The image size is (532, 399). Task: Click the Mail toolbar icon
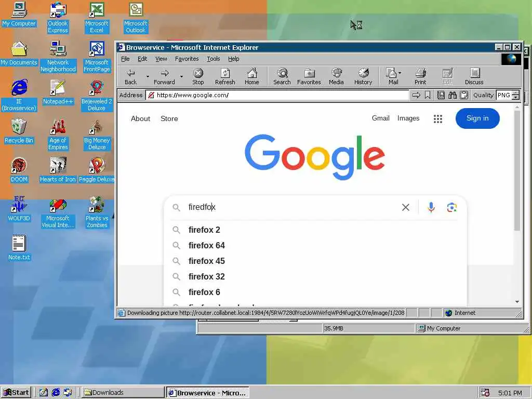392,77
